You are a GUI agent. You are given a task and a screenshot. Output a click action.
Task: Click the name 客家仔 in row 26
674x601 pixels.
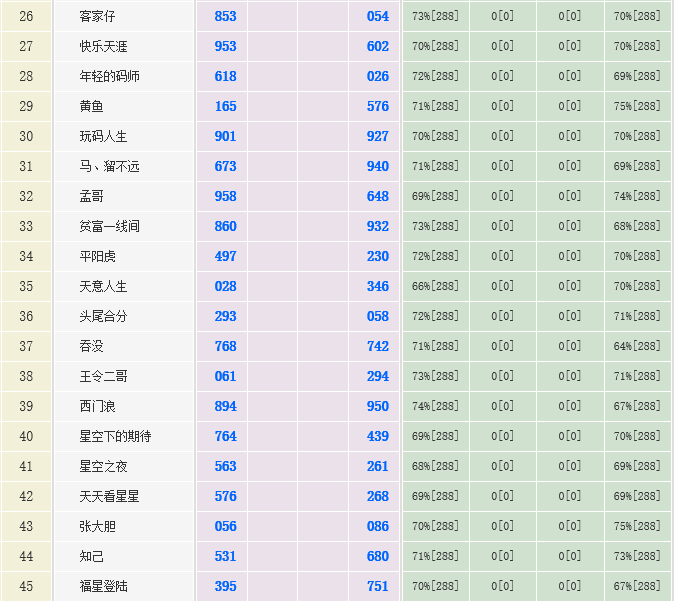click(x=97, y=16)
